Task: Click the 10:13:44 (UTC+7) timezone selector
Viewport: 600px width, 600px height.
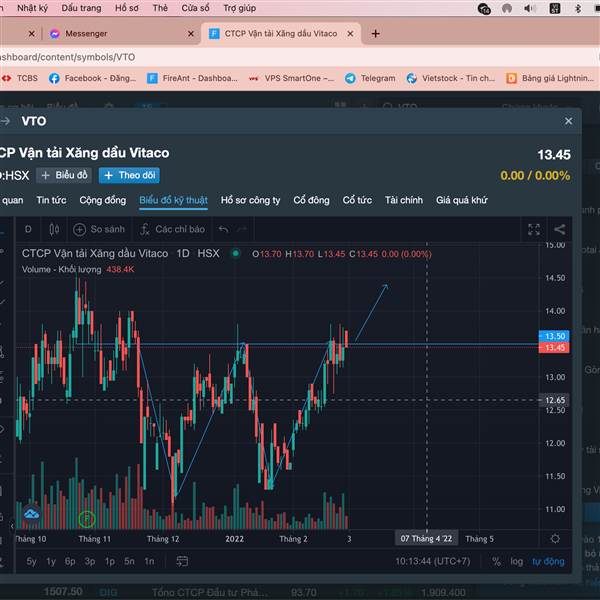Action: pos(432,561)
